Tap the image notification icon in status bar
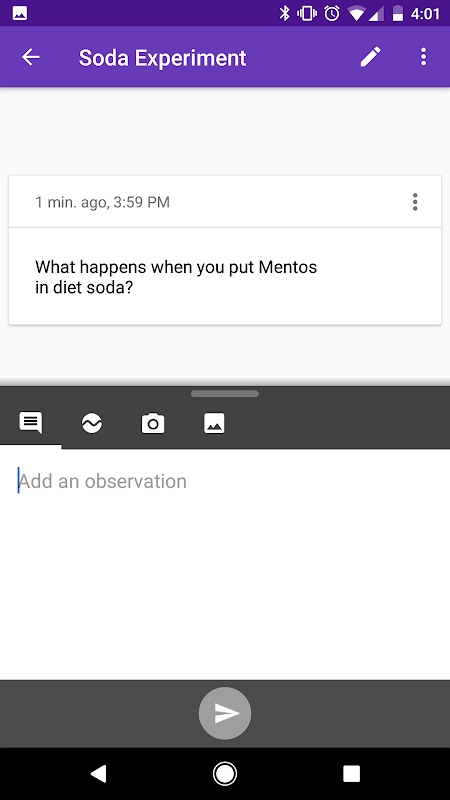 [20, 13]
